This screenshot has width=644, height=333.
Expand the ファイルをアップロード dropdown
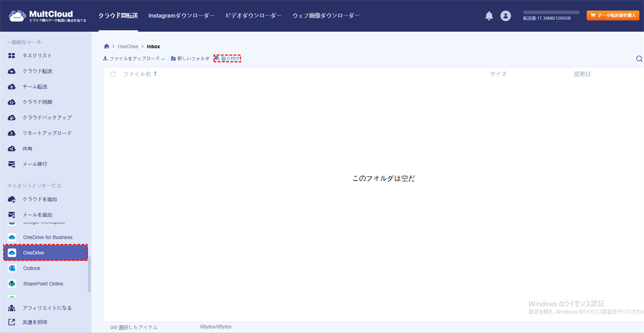pyautogui.click(x=163, y=59)
